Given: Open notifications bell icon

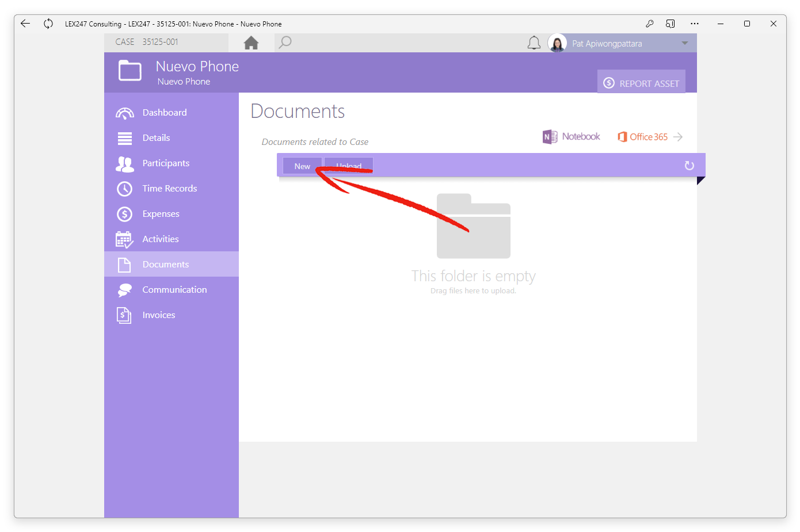Looking at the screenshot, I should pyautogui.click(x=534, y=43).
